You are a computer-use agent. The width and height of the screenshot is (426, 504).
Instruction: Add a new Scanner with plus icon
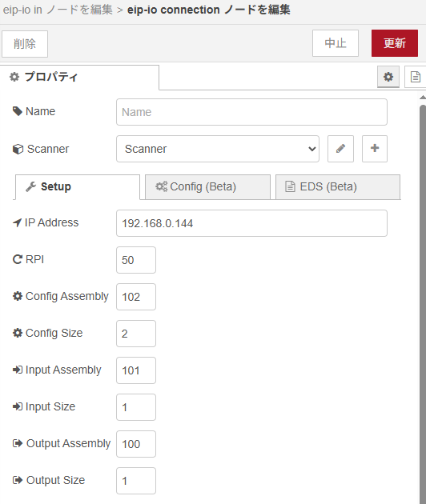point(375,149)
